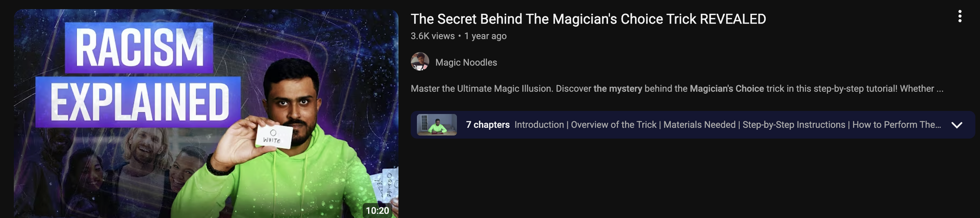Open the Magician's Choice Trick REVEALED title
Viewport: 980px width, 218px height.
pos(588,19)
